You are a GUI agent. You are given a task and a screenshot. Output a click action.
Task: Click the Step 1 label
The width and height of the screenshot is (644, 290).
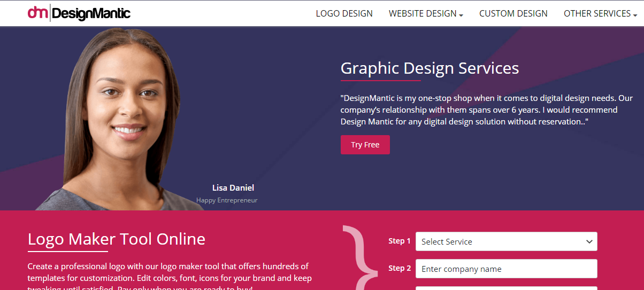[399, 241]
